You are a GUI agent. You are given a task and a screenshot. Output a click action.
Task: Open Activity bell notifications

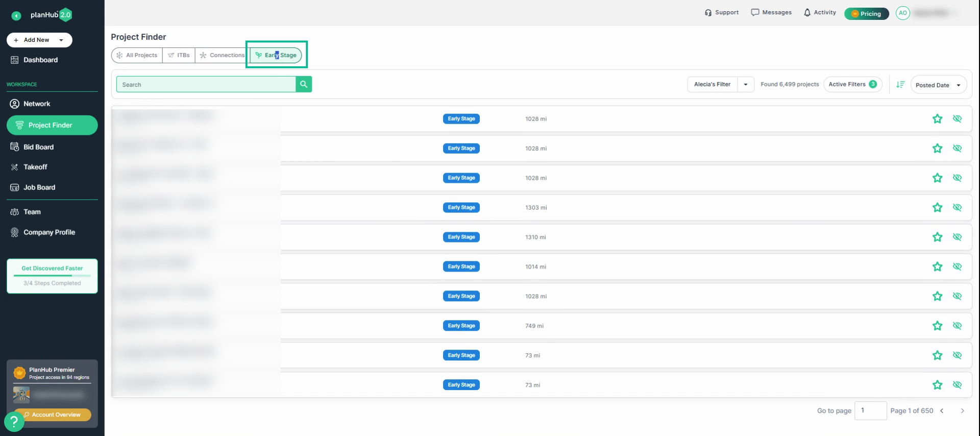coord(820,13)
